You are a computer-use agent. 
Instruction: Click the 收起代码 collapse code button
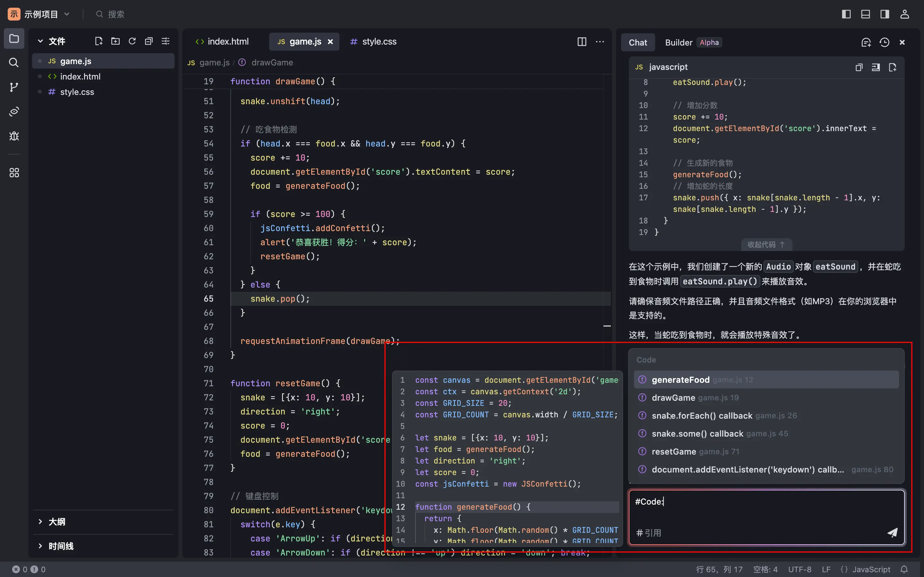point(766,245)
